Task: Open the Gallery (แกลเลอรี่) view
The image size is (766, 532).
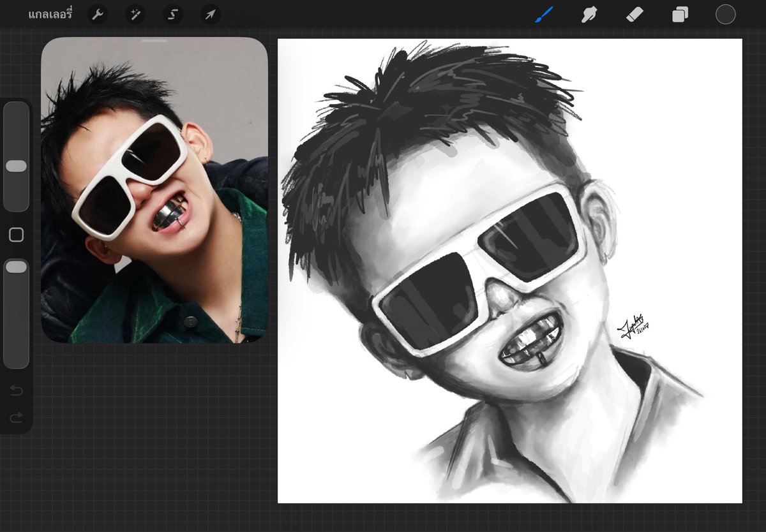Action: [50, 14]
